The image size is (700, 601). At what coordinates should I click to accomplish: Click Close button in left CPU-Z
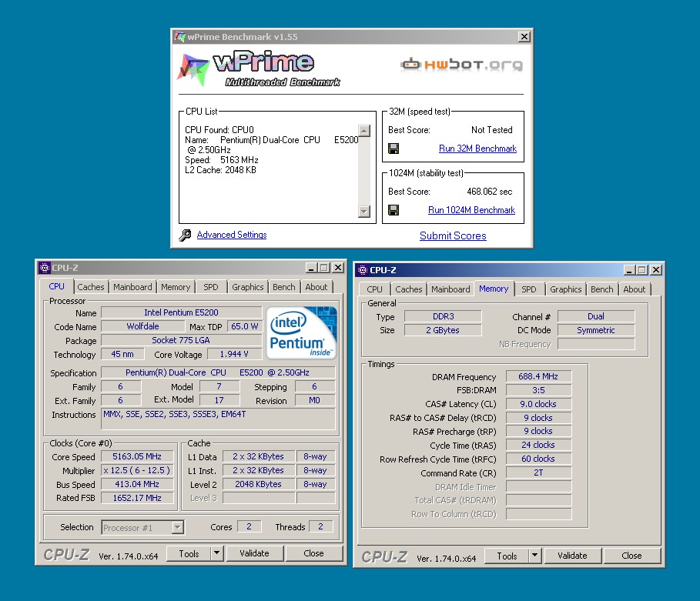[x=314, y=553]
